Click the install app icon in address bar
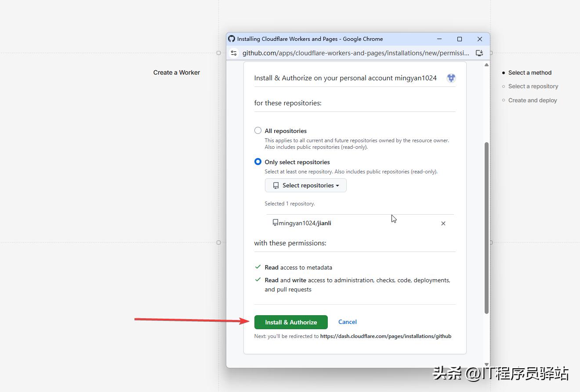The width and height of the screenshot is (580, 392). pos(479,53)
